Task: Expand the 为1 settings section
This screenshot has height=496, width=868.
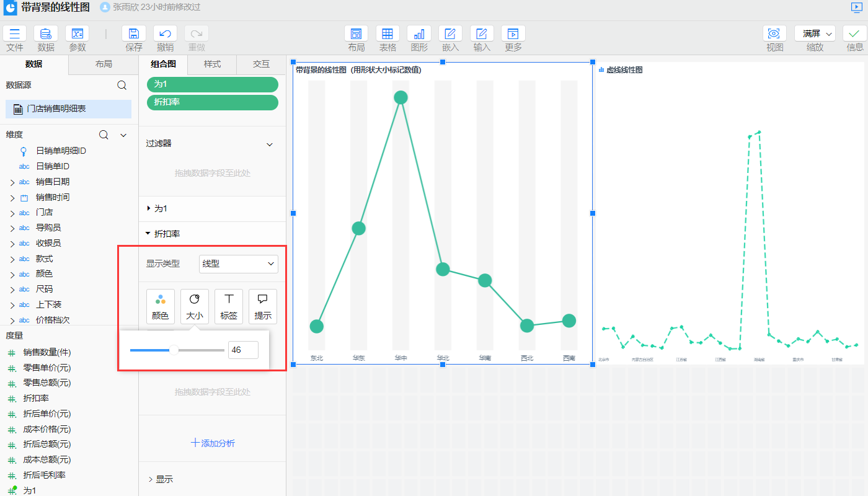Action: (149, 209)
